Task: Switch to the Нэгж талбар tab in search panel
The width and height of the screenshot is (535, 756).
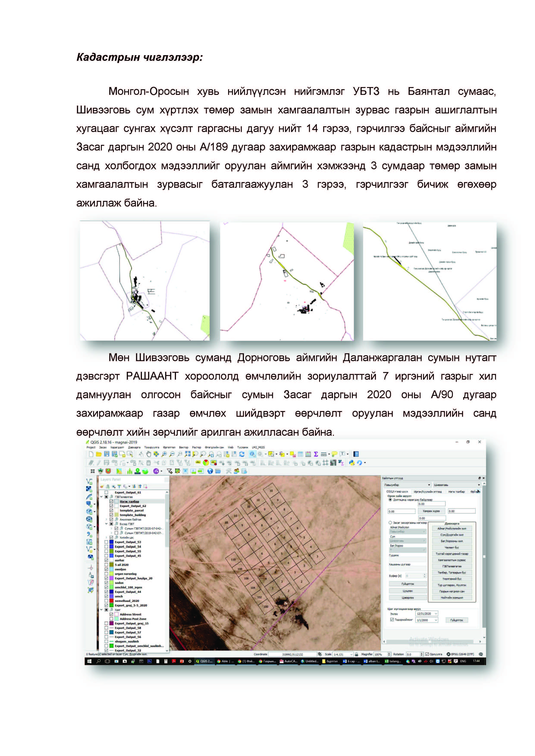Action: 457,492
